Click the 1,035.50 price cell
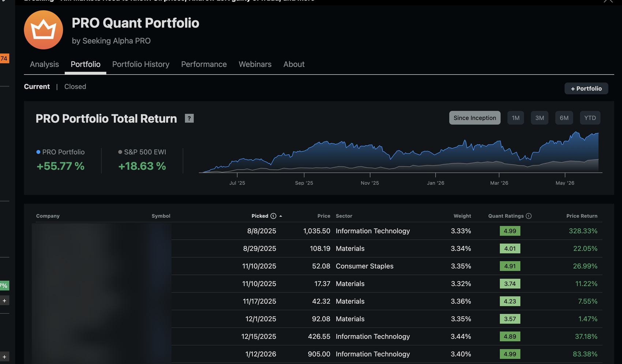This screenshot has height=364, width=622. click(x=316, y=231)
